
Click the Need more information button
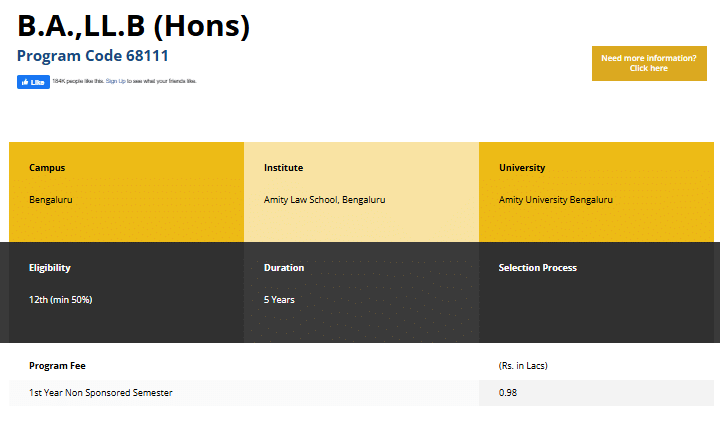click(648, 63)
